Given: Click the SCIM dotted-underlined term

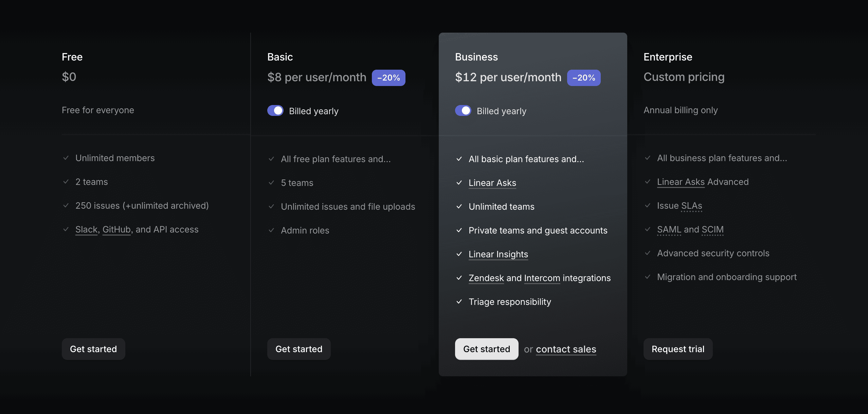Looking at the screenshot, I should point(712,230).
